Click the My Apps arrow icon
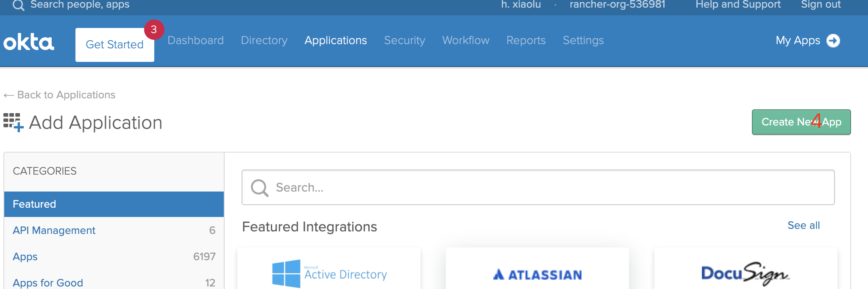 pyautogui.click(x=833, y=41)
